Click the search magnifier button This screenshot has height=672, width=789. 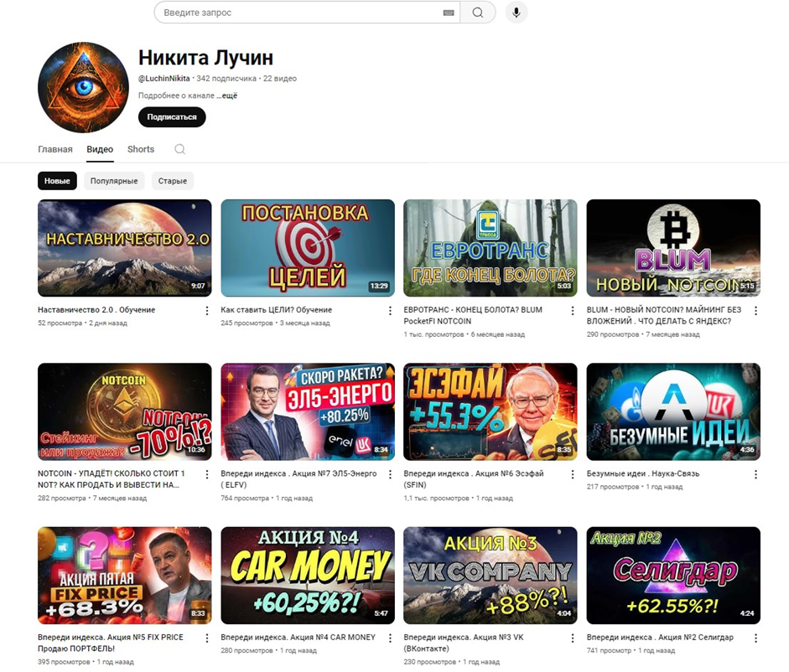click(478, 13)
